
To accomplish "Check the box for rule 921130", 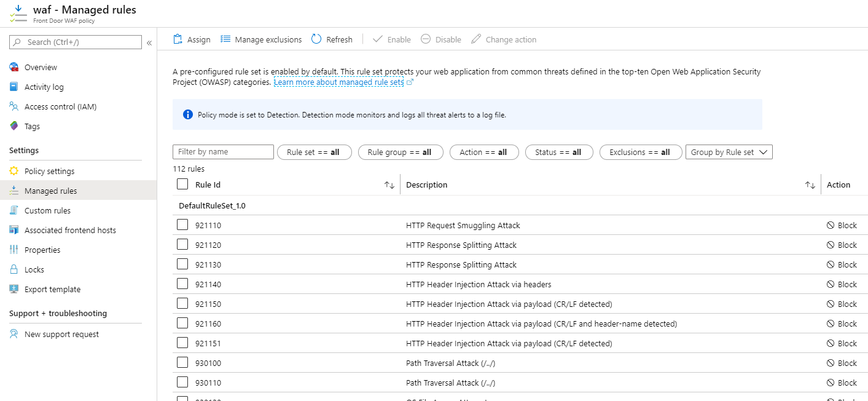I will (182, 264).
